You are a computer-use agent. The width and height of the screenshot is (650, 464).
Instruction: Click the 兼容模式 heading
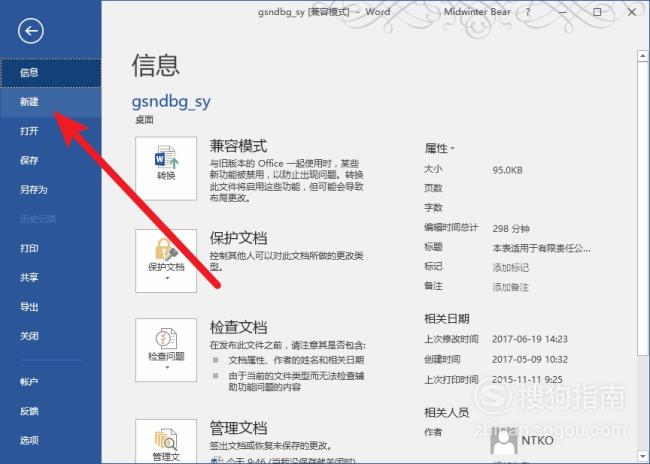(x=238, y=146)
